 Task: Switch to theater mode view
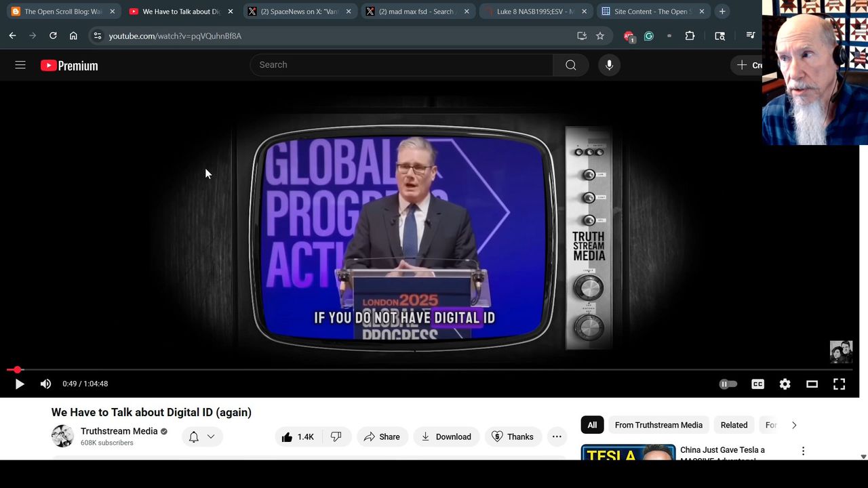pos(812,384)
